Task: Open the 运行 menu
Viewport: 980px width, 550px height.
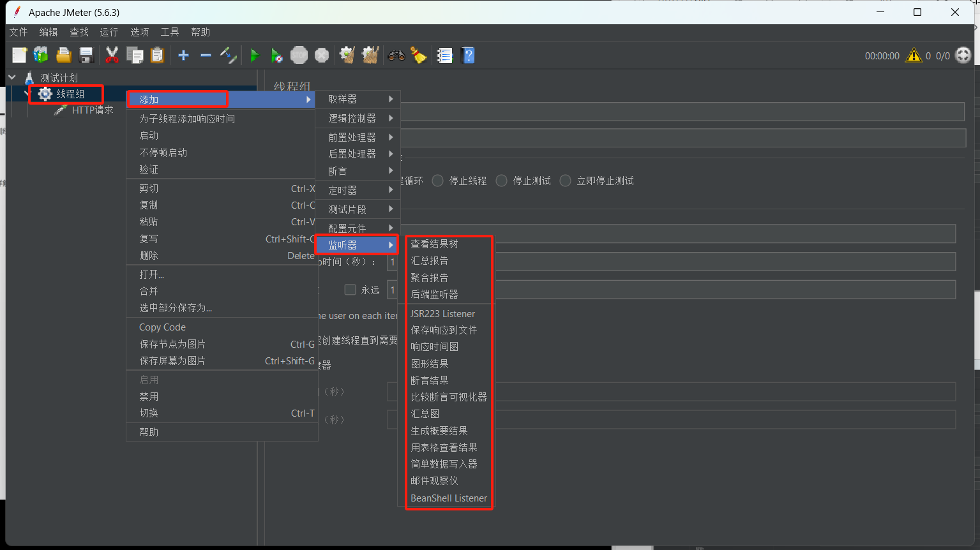Action: click(x=109, y=32)
